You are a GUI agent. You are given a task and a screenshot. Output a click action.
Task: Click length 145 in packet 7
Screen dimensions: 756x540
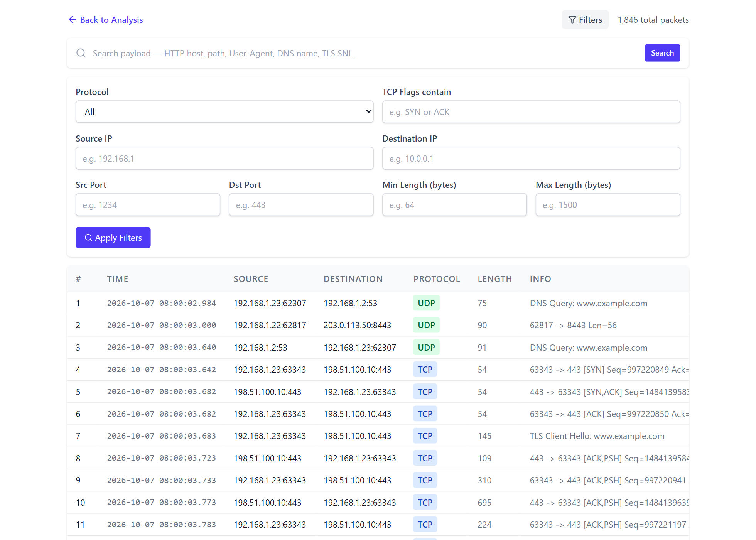pos(484,436)
